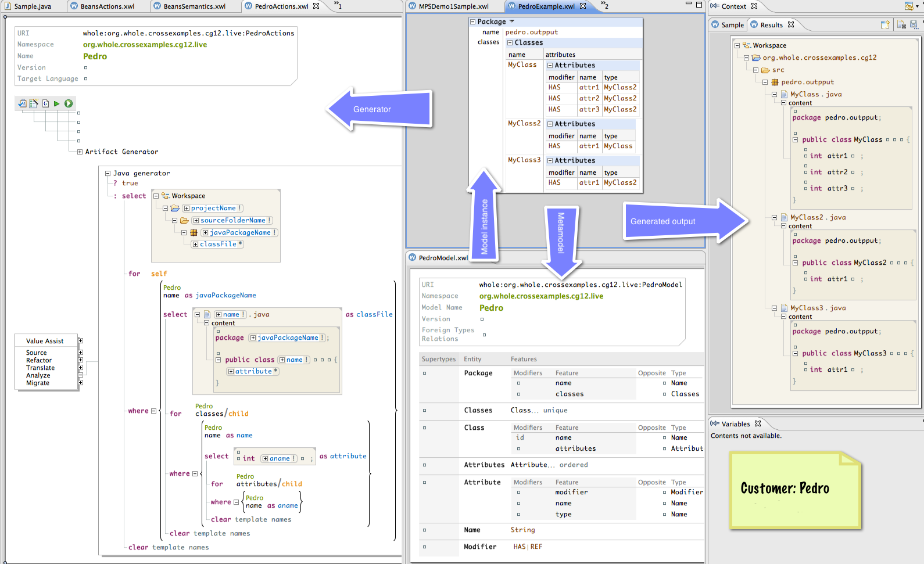Click the save floppy icon in Results toolbar
The width and height of the screenshot is (924, 564).
[914, 25]
